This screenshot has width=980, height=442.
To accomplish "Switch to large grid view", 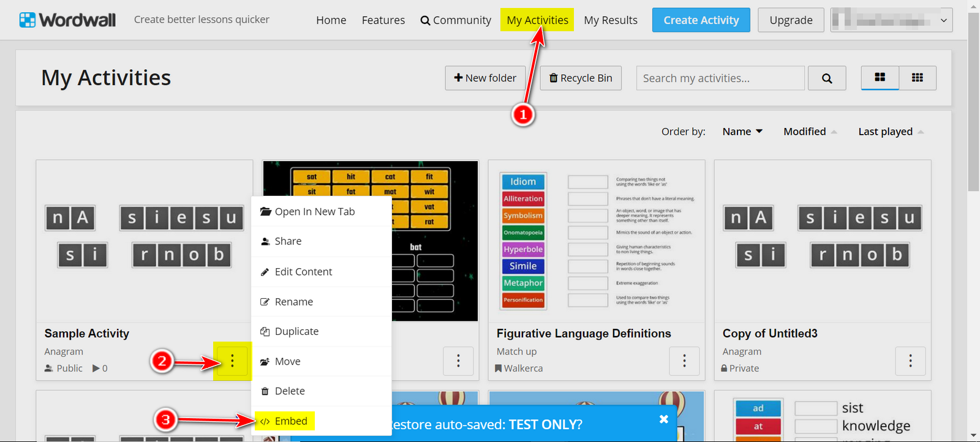I will click(x=880, y=78).
